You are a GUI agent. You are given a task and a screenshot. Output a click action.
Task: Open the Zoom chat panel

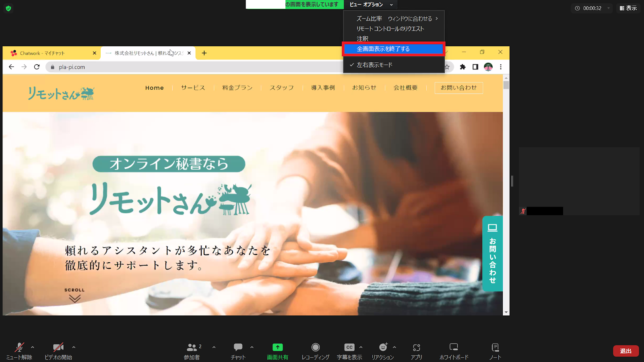(238, 351)
